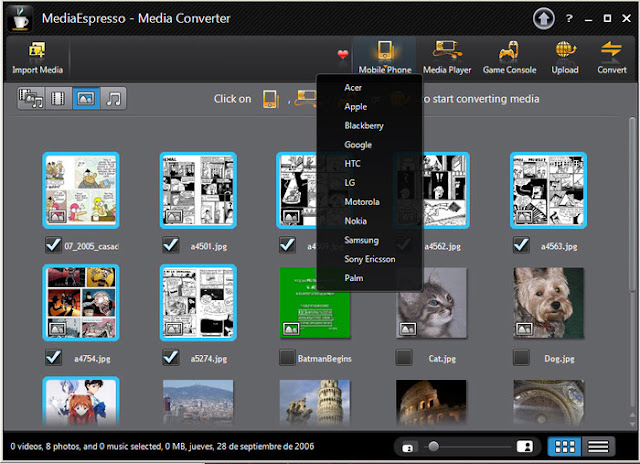The width and height of the screenshot is (640, 464).
Task: Click the Upload globe icon
Action: [565, 50]
